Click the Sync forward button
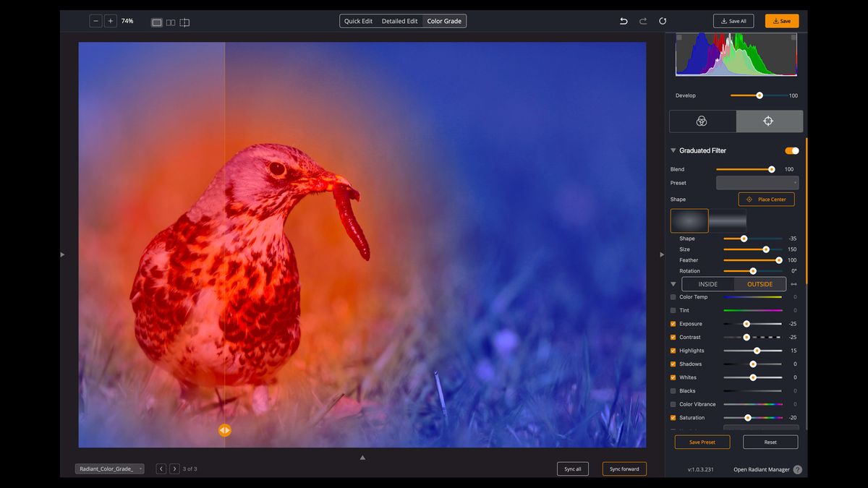Screen dimensions: 868x488 point(624,468)
